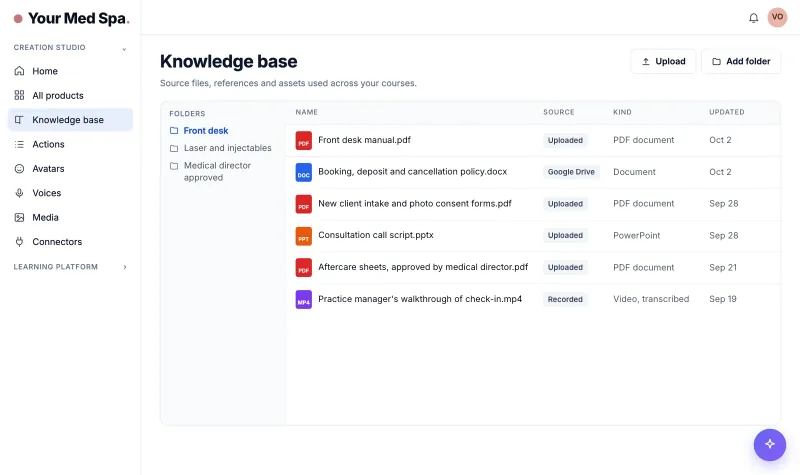
Task: Click the MP4 icon for Practice manager's walkthrough
Action: (x=304, y=299)
